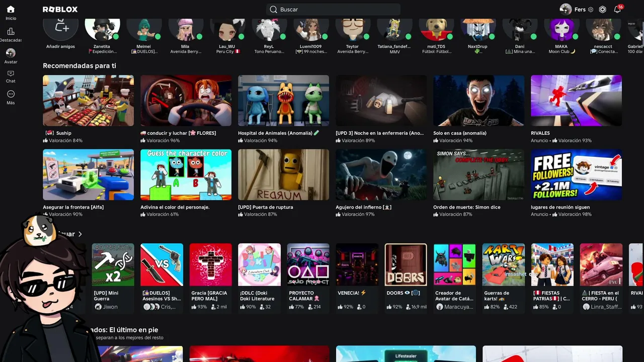Open the Suship game thumbnail
Screen dimensions: 644x362
pyautogui.click(x=88, y=101)
